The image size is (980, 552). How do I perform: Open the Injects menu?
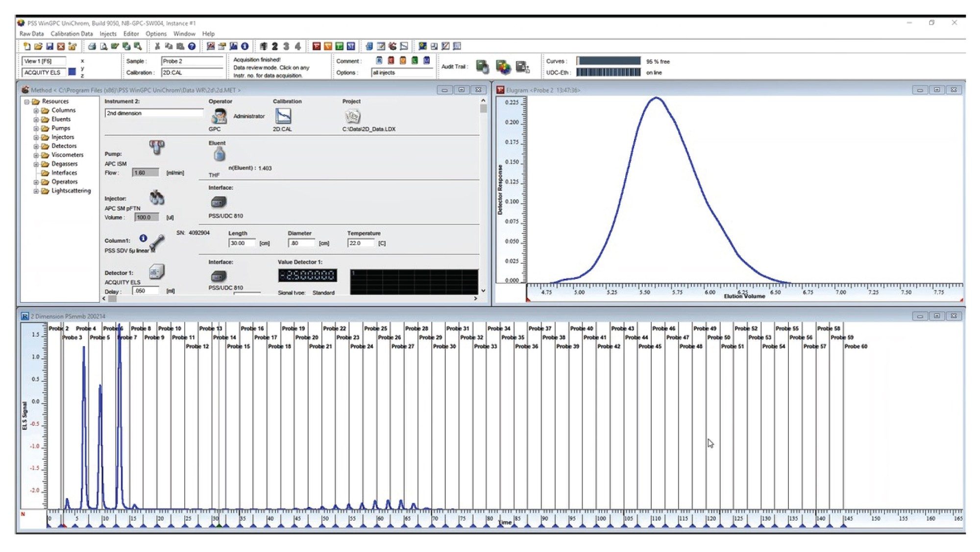pyautogui.click(x=108, y=34)
